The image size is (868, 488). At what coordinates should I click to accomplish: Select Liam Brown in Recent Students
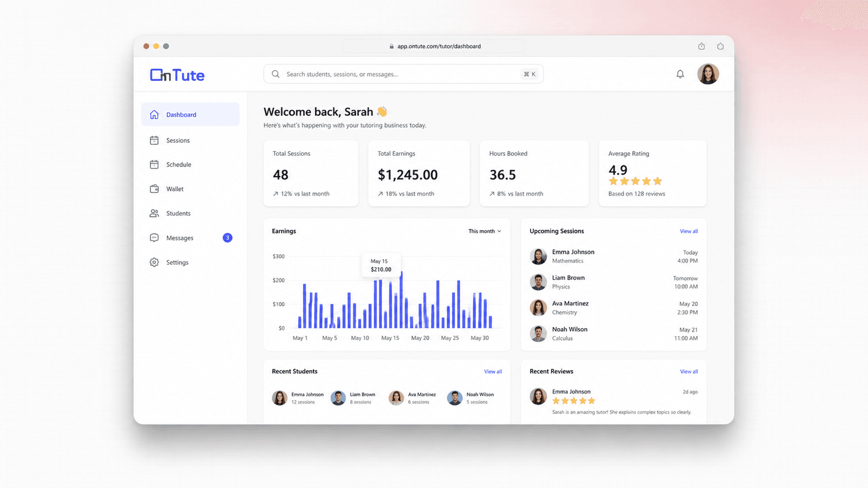coord(353,398)
